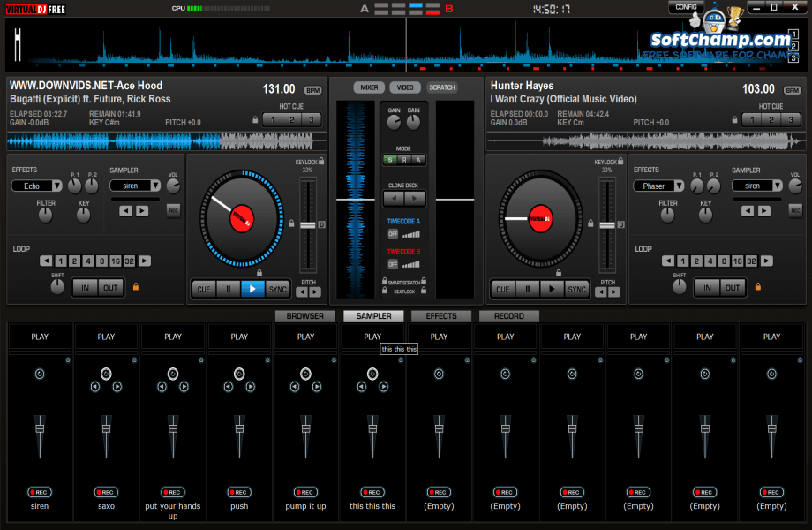Screen dimensions: 812x530
Task: Click right deck sampler REC button
Action: 795,210
